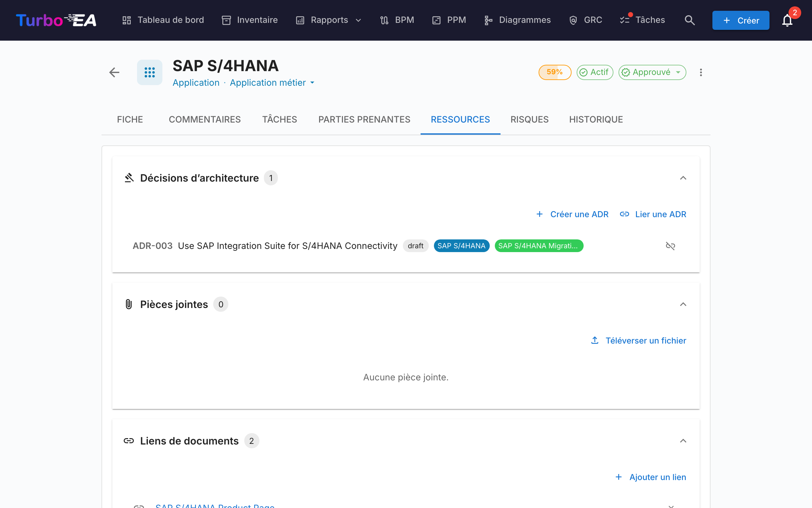Go to the PARTIES PRENANTES tab
The height and width of the screenshot is (508, 812).
click(x=364, y=119)
